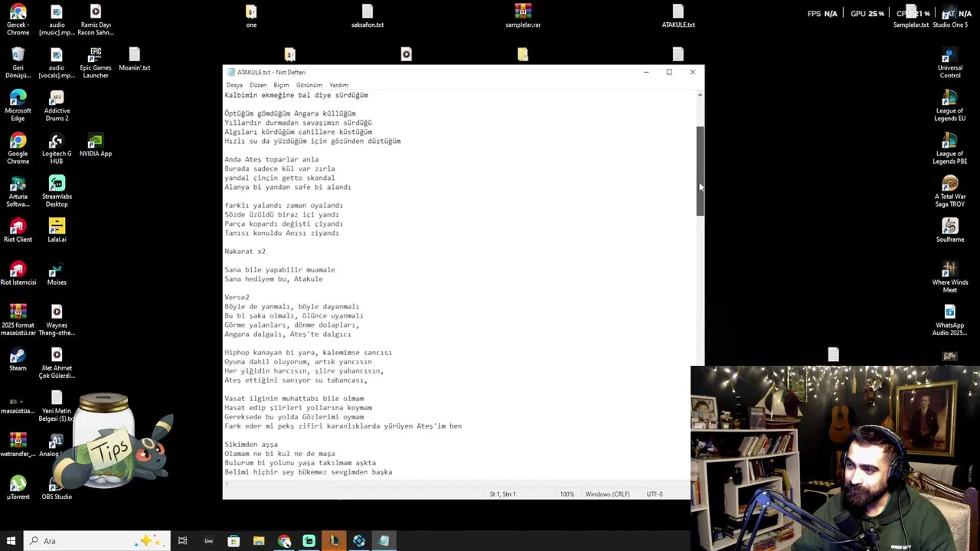
Task: Open the League of Legends PBE shortcut
Action: 950,148
